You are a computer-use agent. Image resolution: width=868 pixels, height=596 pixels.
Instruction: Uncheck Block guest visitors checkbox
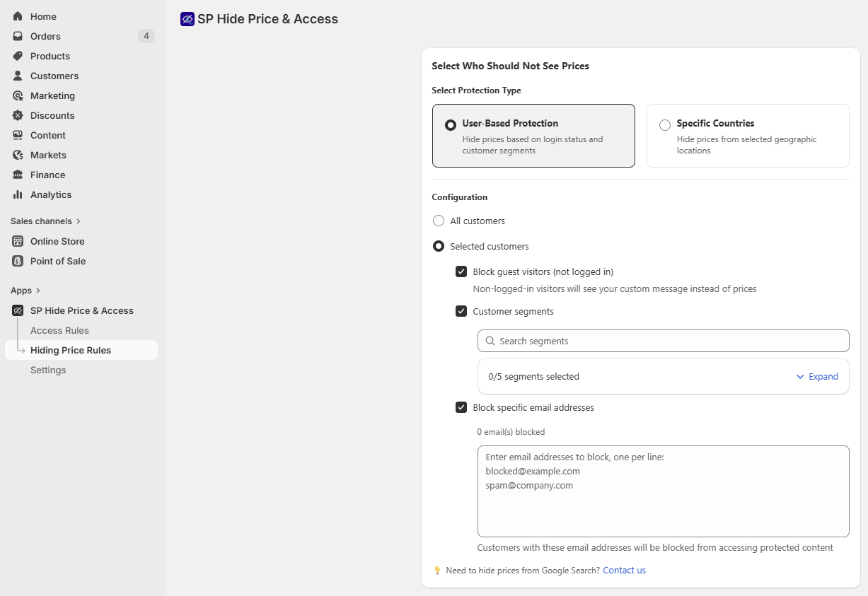pos(461,271)
